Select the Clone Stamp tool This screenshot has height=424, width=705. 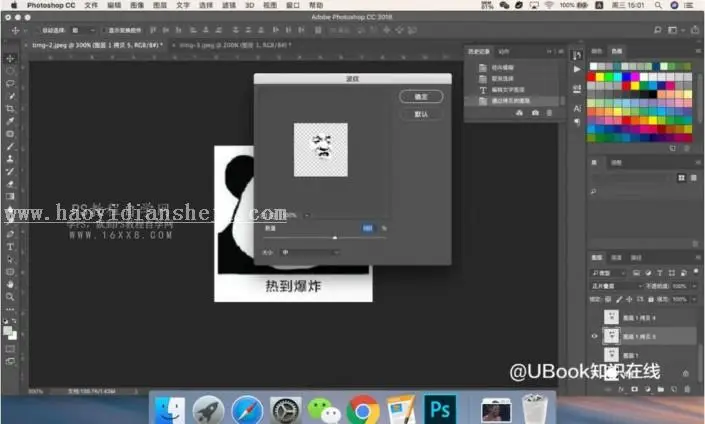click(10, 159)
